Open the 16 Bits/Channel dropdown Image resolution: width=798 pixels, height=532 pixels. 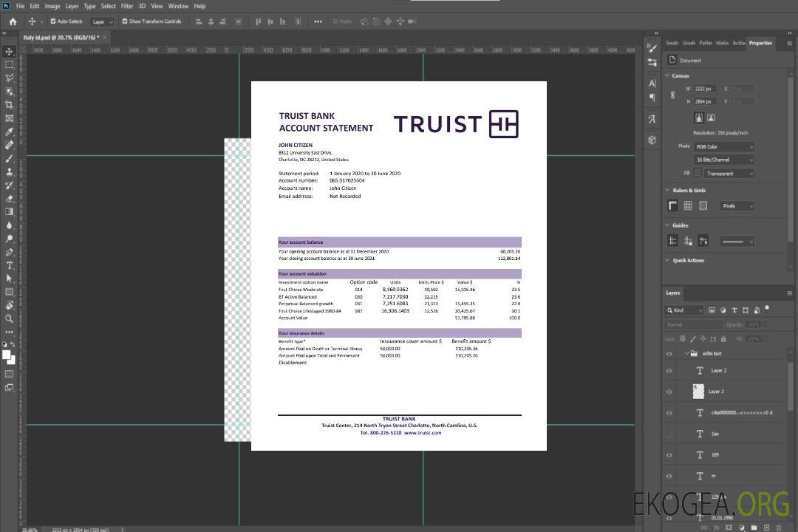click(x=724, y=160)
